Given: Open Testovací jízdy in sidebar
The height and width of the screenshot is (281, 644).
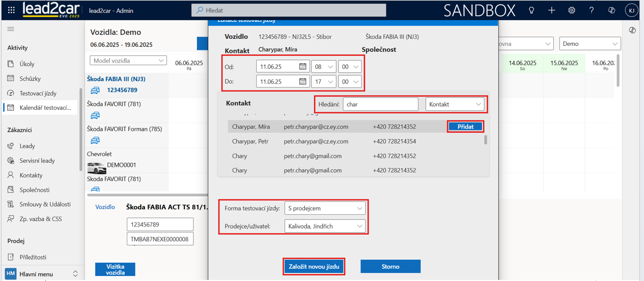Looking at the screenshot, I should pyautogui.click(x=38, y=93).
